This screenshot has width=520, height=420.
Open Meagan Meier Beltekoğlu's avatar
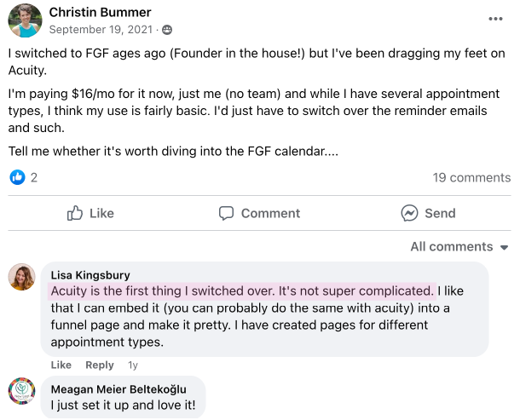[21, 393]
